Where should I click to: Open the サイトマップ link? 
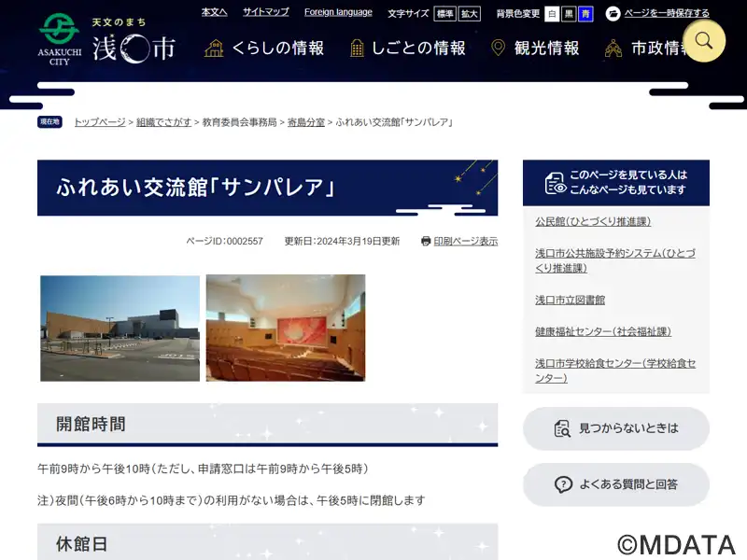(265, 12)
